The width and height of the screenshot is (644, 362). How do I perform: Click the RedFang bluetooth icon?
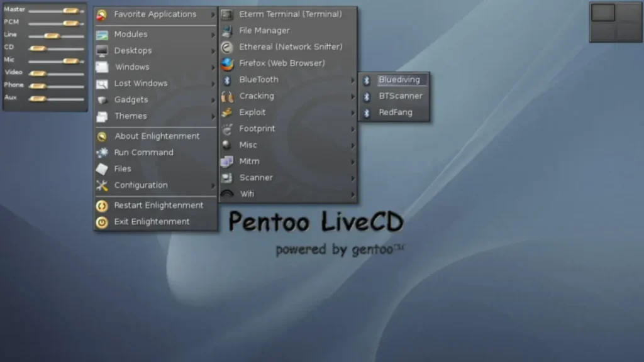[x=367, y=113]
